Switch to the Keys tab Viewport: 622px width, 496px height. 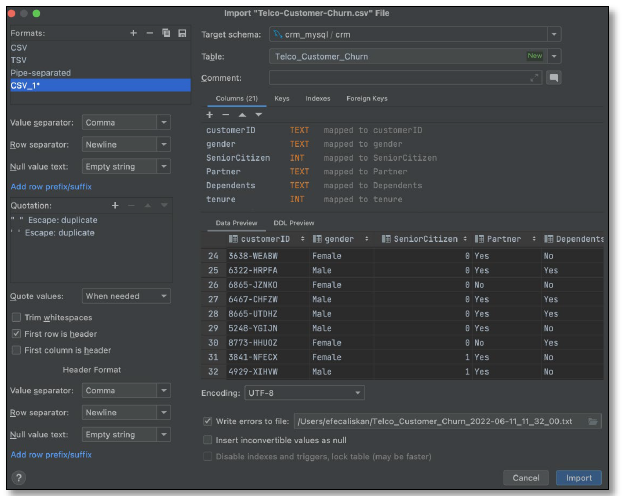click(282, 98)
